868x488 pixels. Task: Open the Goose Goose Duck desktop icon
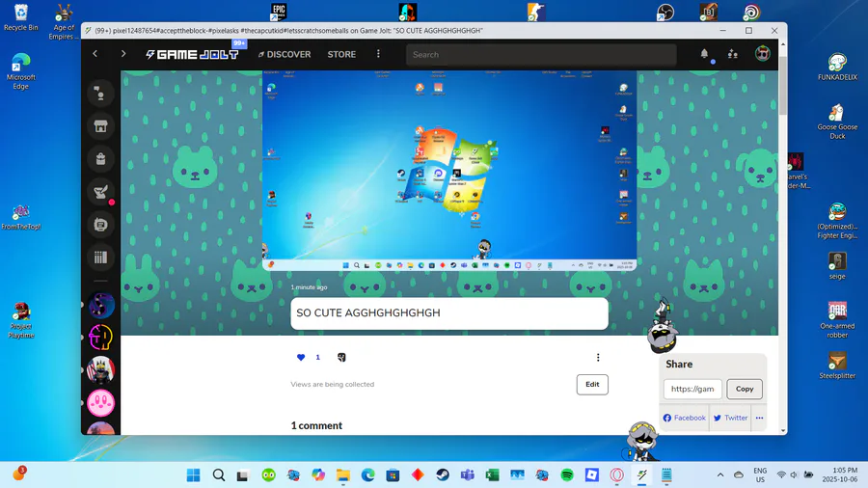pos(837,122)
